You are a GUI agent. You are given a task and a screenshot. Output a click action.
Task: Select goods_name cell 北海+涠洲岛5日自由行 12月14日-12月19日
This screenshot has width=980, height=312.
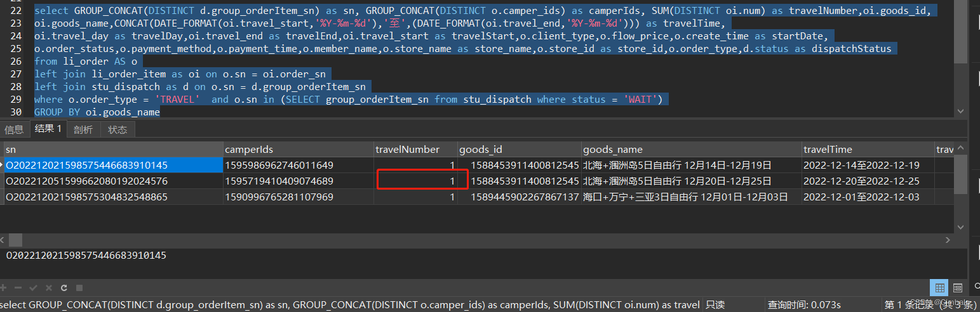pos(691,166)
